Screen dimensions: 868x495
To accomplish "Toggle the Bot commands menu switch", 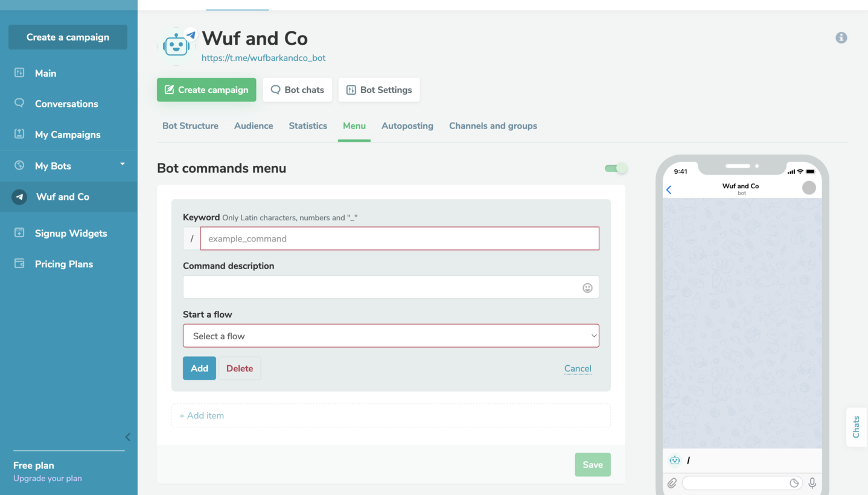I will [616, 168].
